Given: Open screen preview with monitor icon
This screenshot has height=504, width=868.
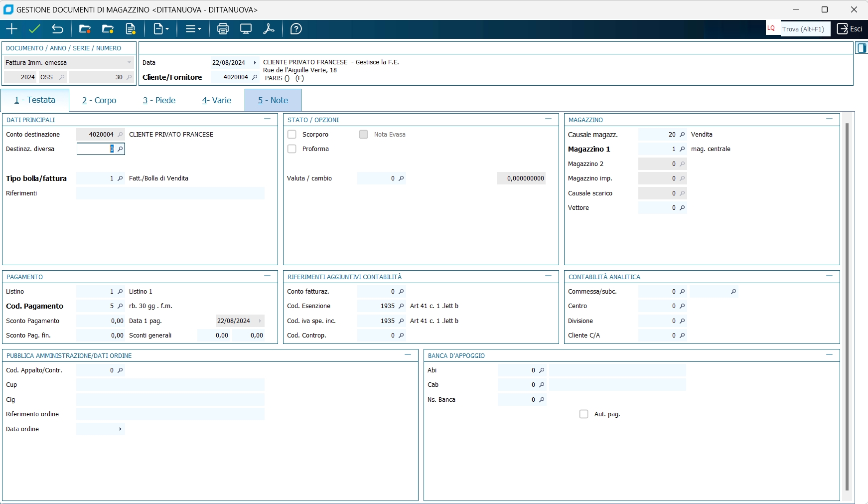Looking at the screenshot, I should pos(246,29).
